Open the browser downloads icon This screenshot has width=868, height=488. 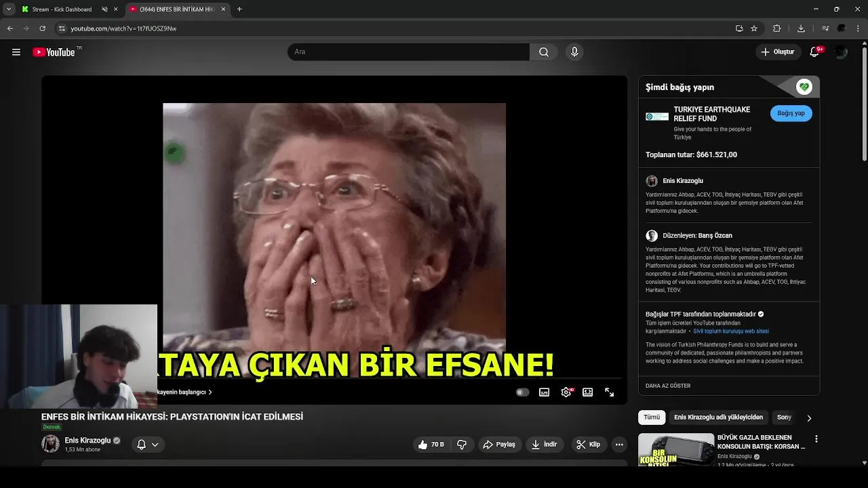801,28
